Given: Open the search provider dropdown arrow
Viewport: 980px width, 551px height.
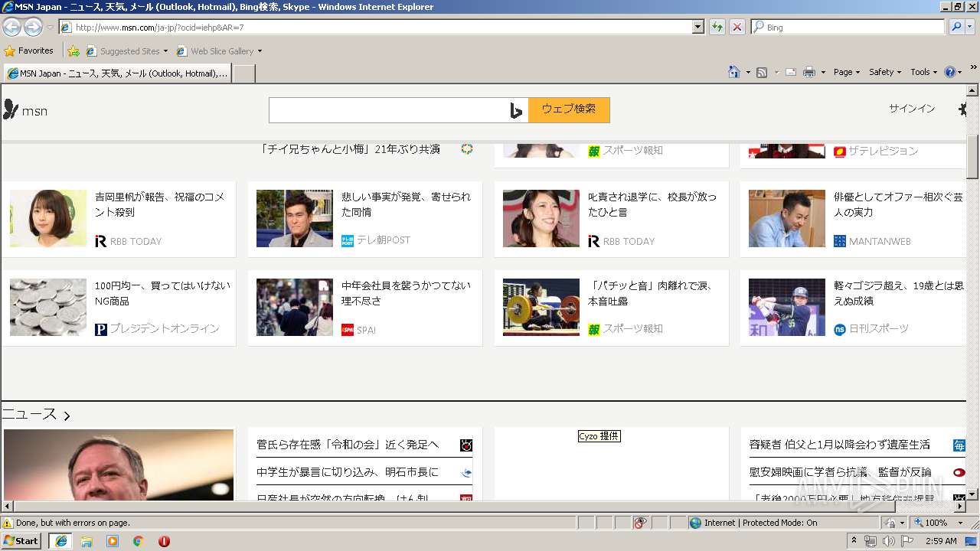Looking at the screenshot, I should click(x=971, y=27).
